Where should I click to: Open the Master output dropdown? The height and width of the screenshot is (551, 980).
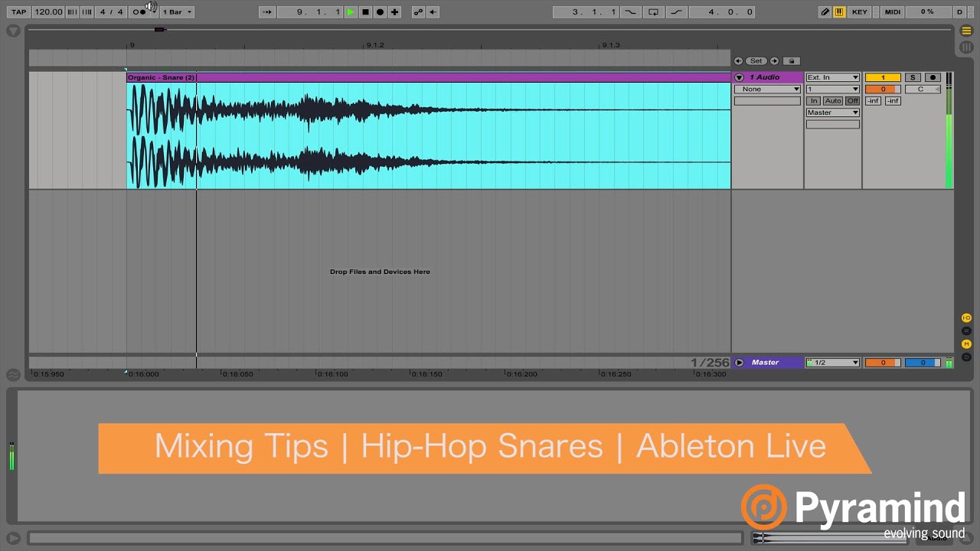(833, 112)
